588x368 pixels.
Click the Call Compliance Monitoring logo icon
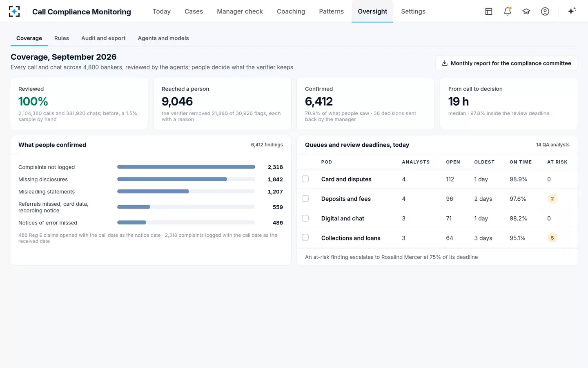(14, 11)
